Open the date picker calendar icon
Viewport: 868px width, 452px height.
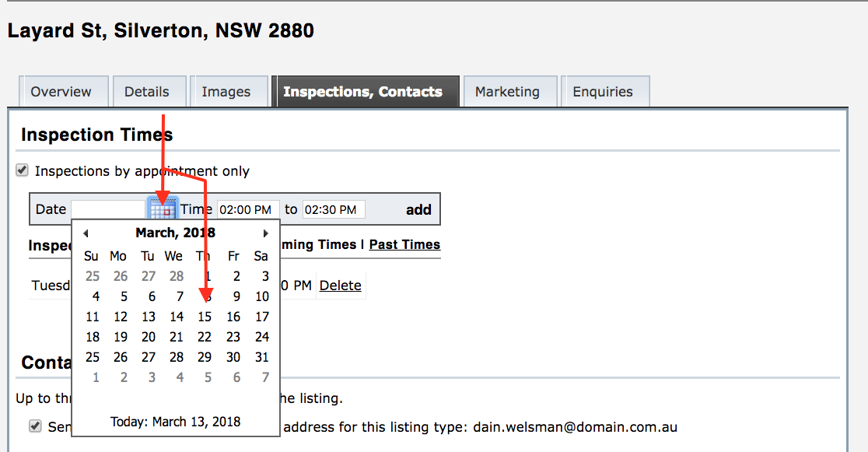tap(163, 208)
